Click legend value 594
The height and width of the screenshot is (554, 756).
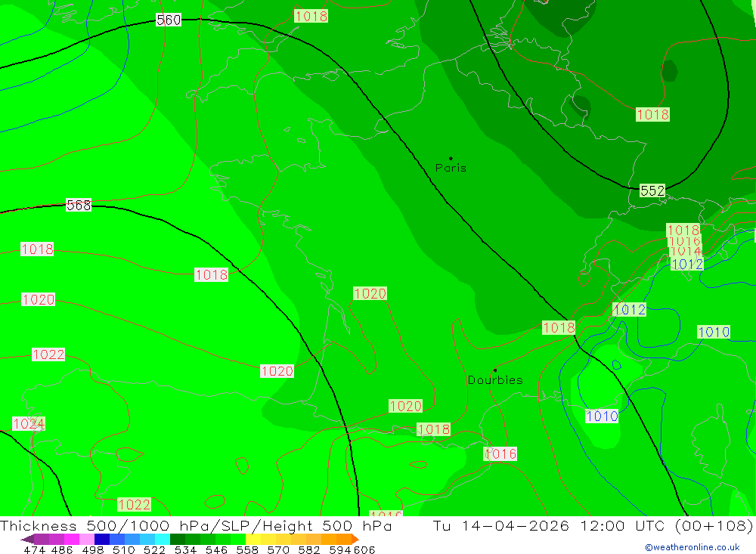pyautogui.click(x=340, y=550)
